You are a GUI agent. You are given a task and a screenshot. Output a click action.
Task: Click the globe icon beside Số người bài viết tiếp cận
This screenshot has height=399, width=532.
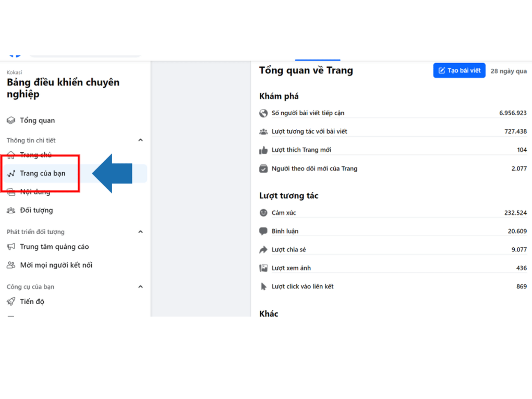(263, 113)
